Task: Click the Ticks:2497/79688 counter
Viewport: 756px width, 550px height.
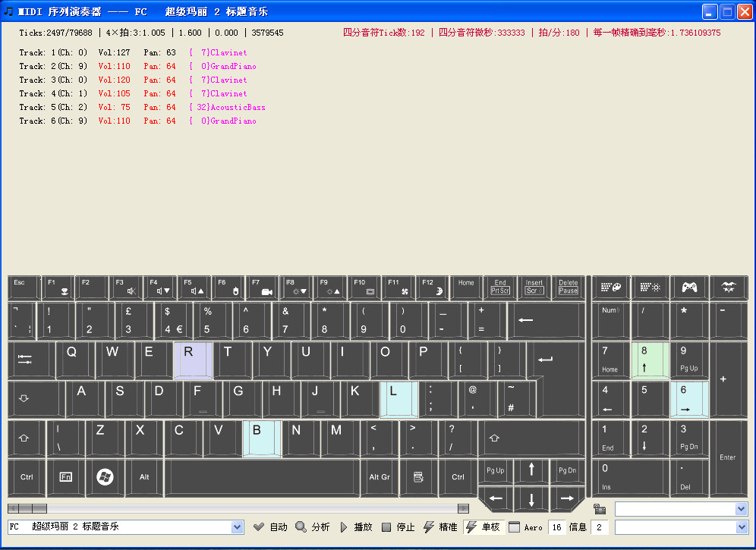Action: click(x=56, y=33)
